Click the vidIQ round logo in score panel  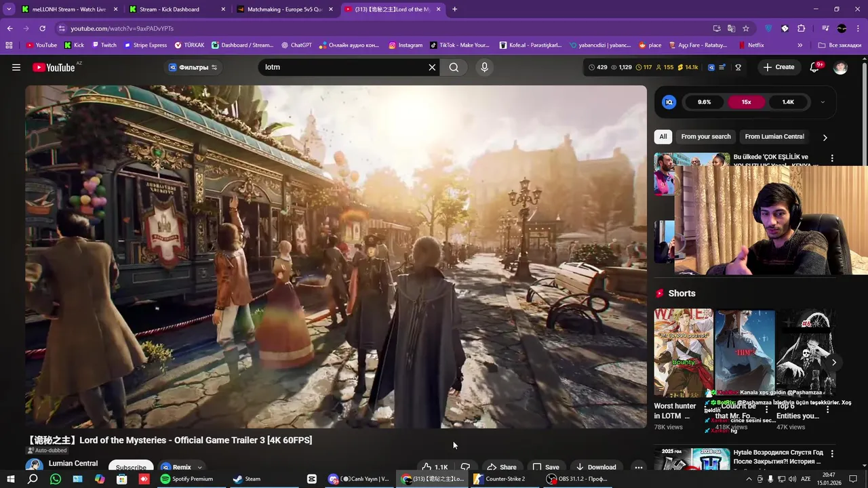(669, 102)
